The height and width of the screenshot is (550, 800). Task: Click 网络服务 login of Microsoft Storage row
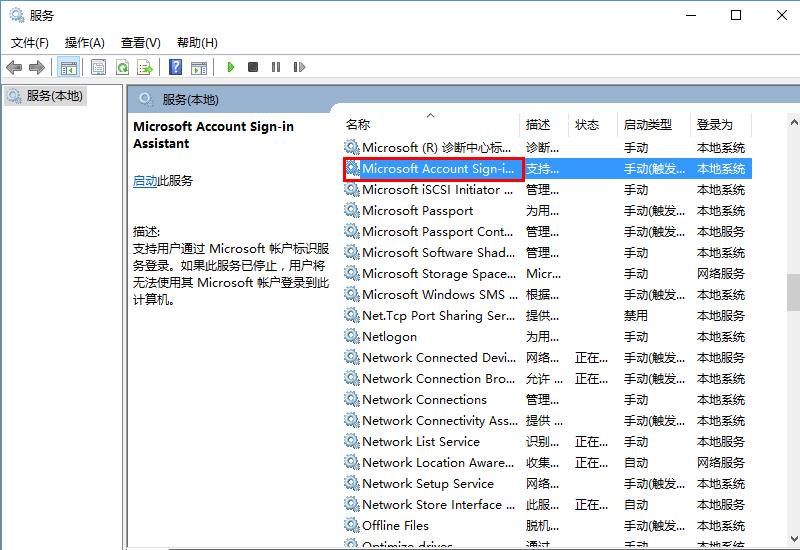click(721, 274)
